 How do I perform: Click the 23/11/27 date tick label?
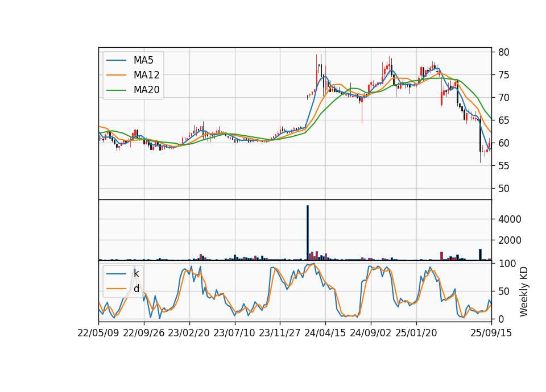click(280, 333)
